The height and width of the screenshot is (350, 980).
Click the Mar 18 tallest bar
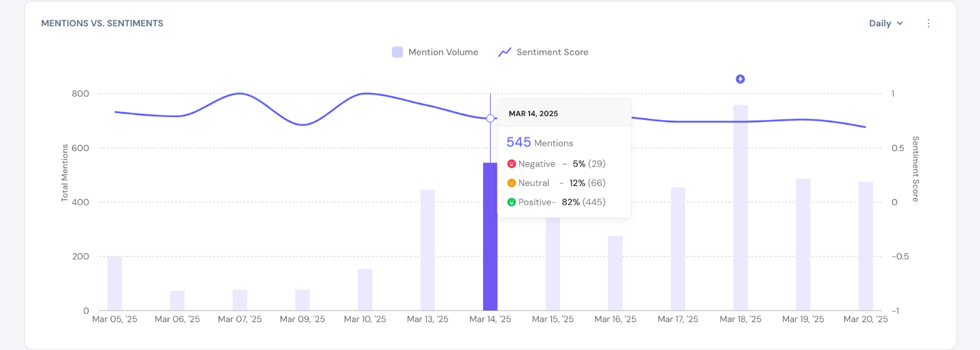(740, 208)
